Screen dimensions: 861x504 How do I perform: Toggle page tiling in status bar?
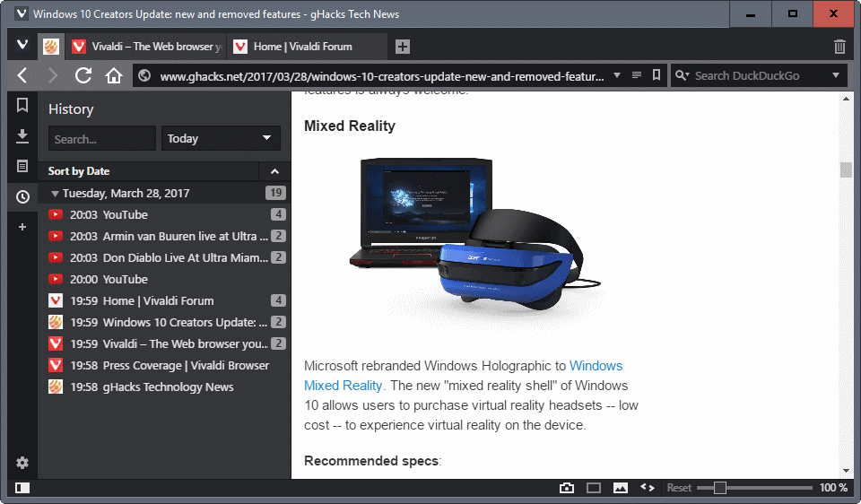(593, 488)
